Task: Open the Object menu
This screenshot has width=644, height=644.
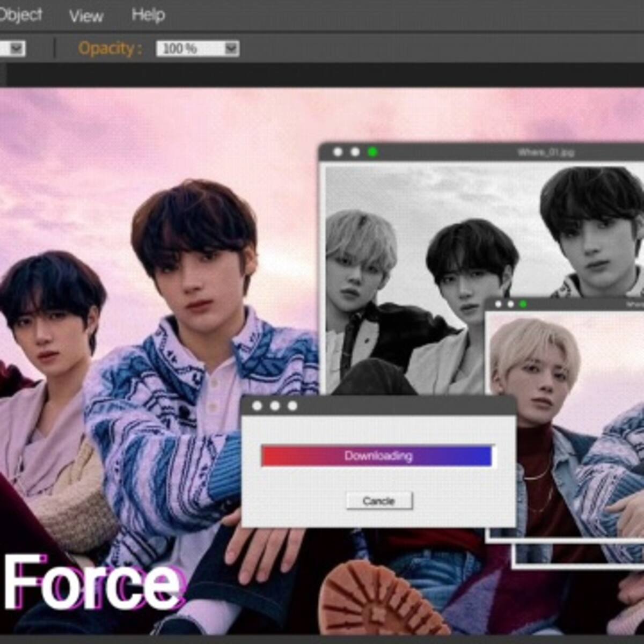Action: click(x=20, y=15)
